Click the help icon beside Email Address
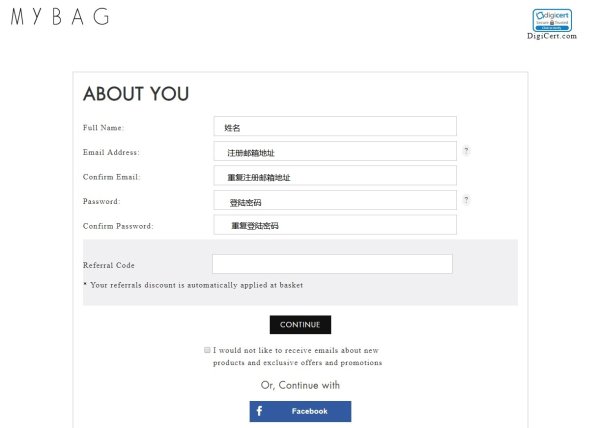Viewport: 599px width, 428px height. (x=466, y=151)
